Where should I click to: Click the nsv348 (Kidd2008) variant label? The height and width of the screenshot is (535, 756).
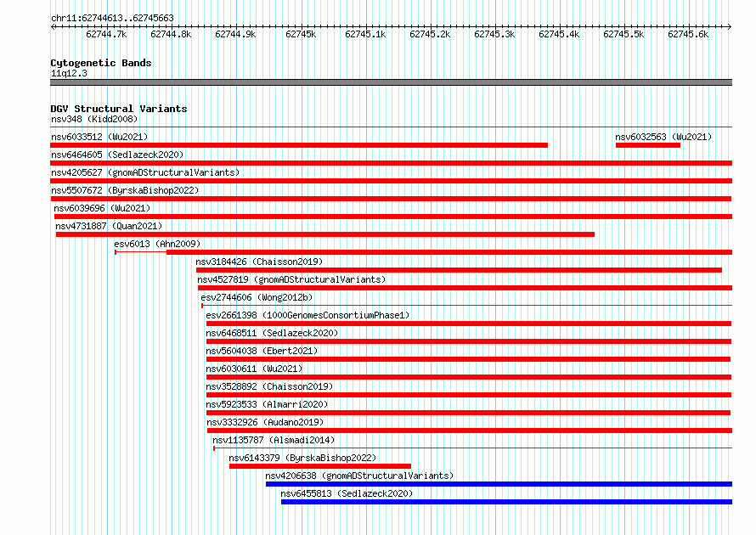click(x=94, y=119)
